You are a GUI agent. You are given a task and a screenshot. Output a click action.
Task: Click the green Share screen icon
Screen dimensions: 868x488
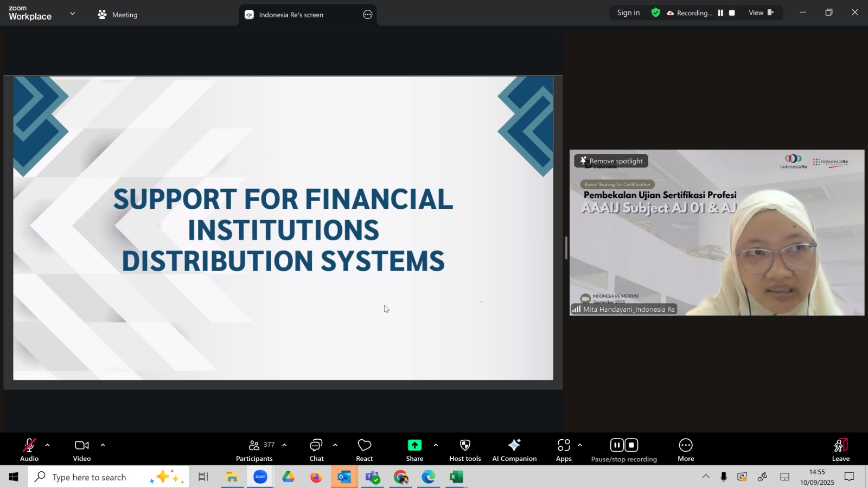coord(414,445)
